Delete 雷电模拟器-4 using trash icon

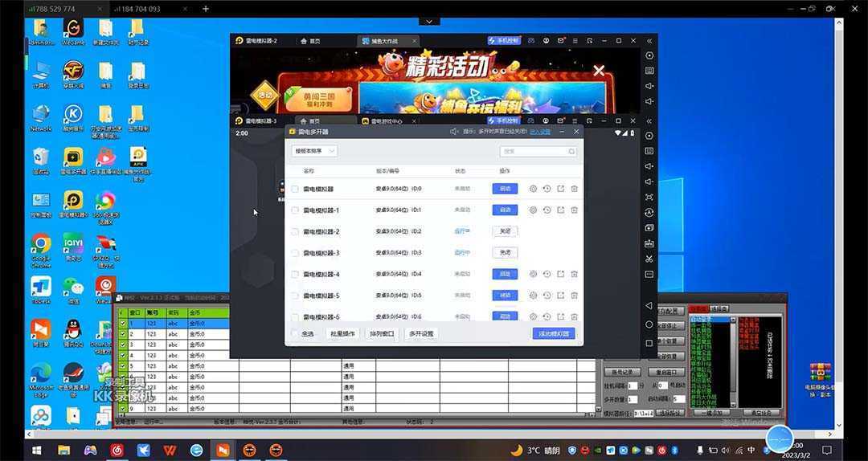click(575, 274)
